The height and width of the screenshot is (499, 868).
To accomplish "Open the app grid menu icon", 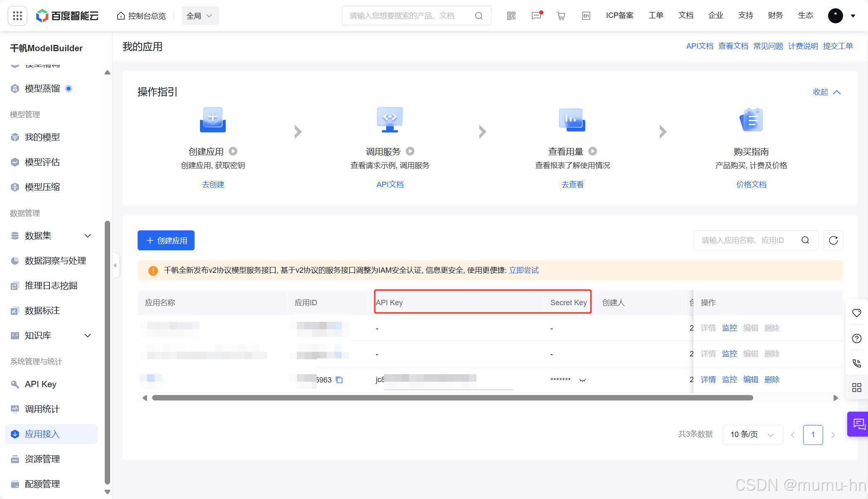I will [17, 16].
